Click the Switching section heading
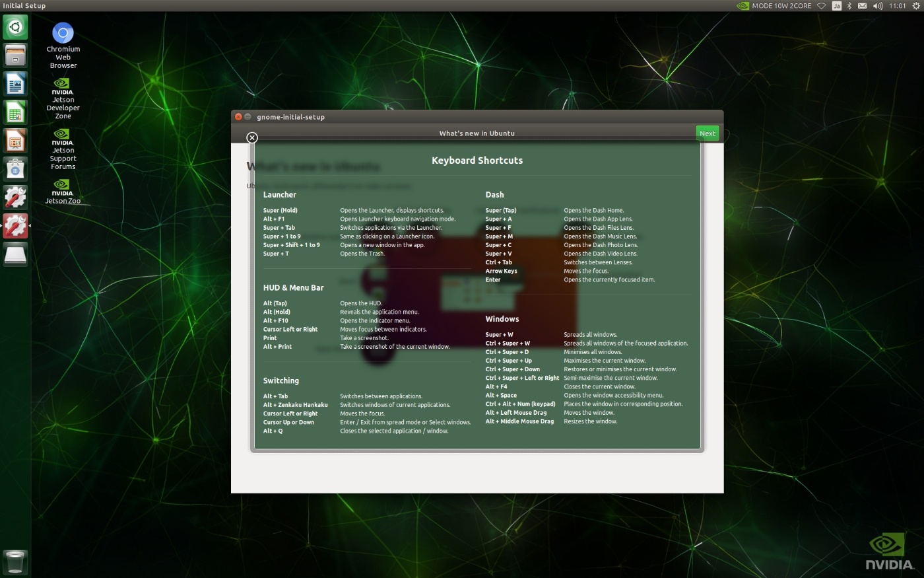The height and width of the screenshot is (578, 924). pyautogui.click(x=281, y=381)
